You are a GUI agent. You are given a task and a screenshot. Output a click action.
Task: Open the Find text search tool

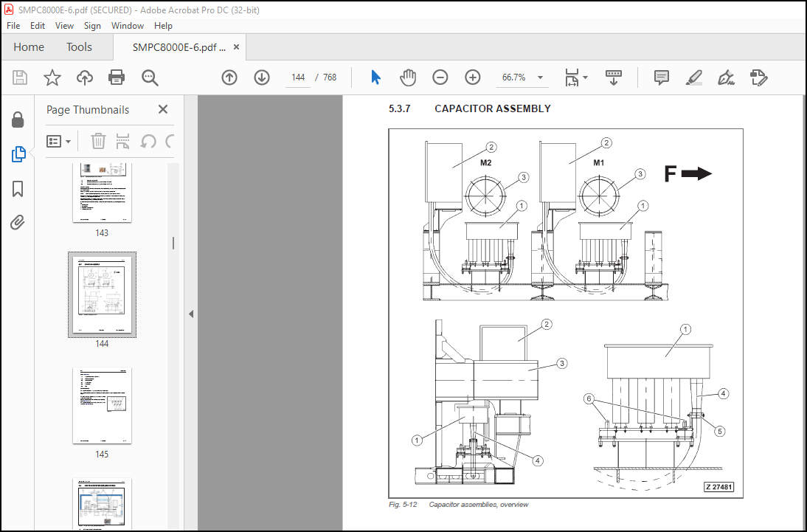click(x=150, y=77)
